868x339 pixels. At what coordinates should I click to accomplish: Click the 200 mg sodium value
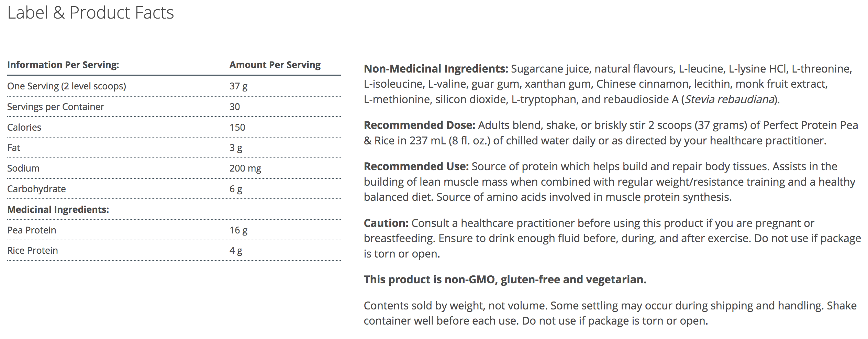[x=245, y=168]
